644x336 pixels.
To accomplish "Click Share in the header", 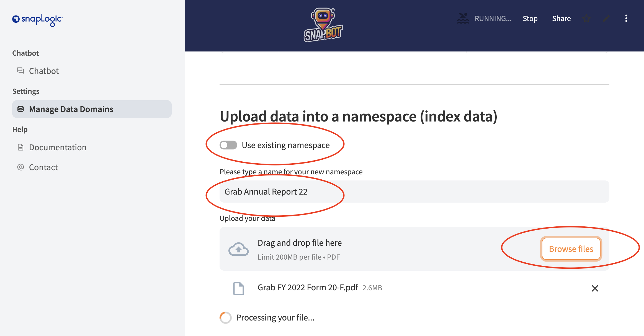I will (x=561, y=19).
